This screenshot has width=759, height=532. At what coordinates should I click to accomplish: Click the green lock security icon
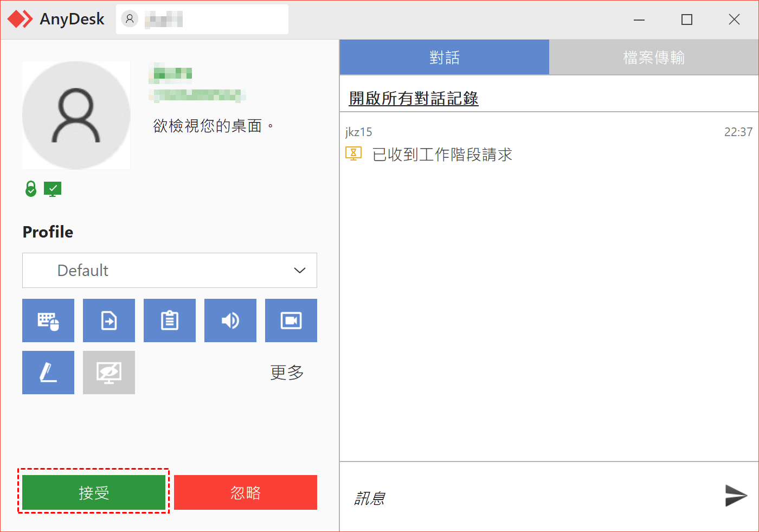[31, 189]
